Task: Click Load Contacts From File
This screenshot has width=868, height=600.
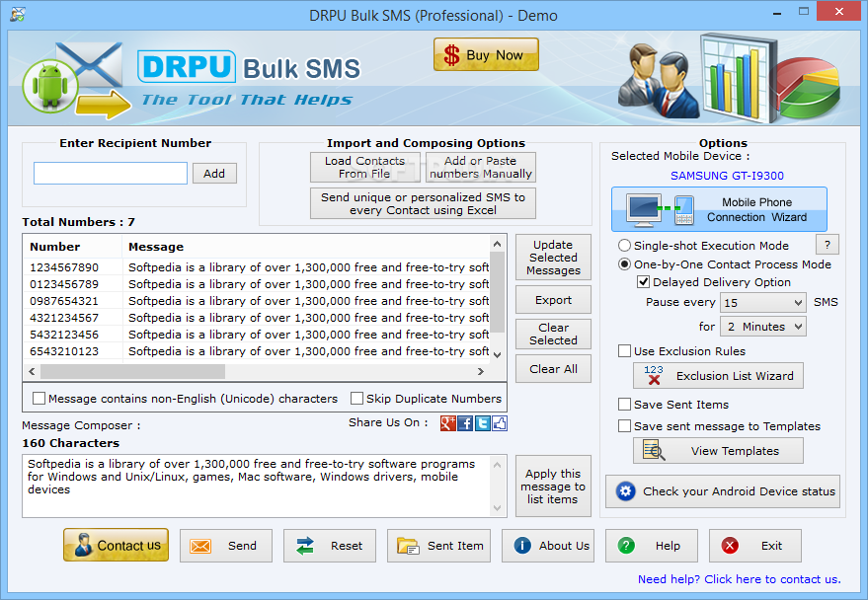Action: click(364, 167)
